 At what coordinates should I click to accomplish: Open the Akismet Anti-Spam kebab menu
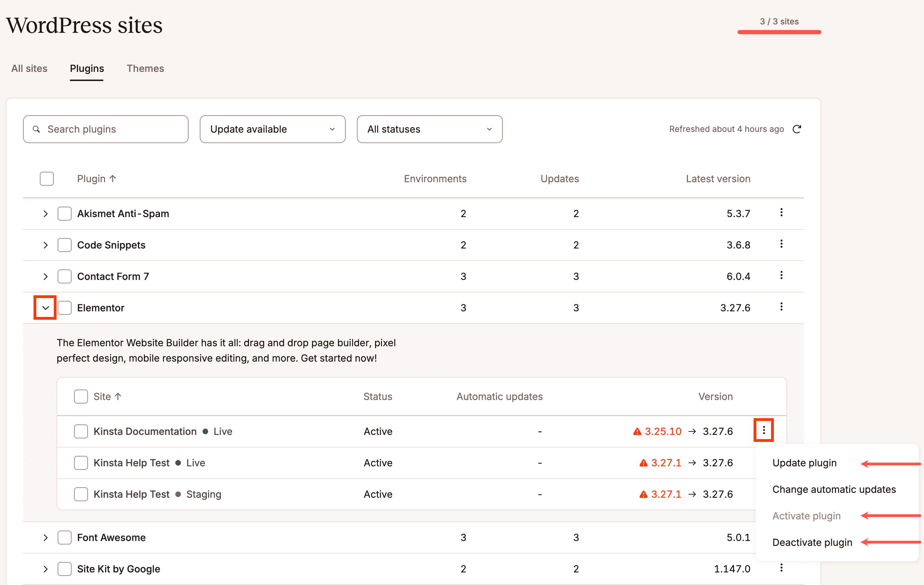click(x=781, y=213)
